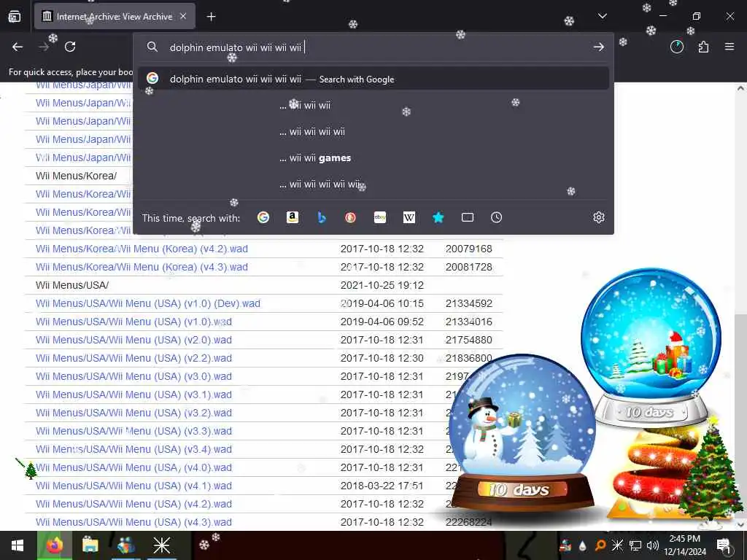Open Wii Menu (USA) (v1.0).wad link
747x560 pixels.
point(133,322)
